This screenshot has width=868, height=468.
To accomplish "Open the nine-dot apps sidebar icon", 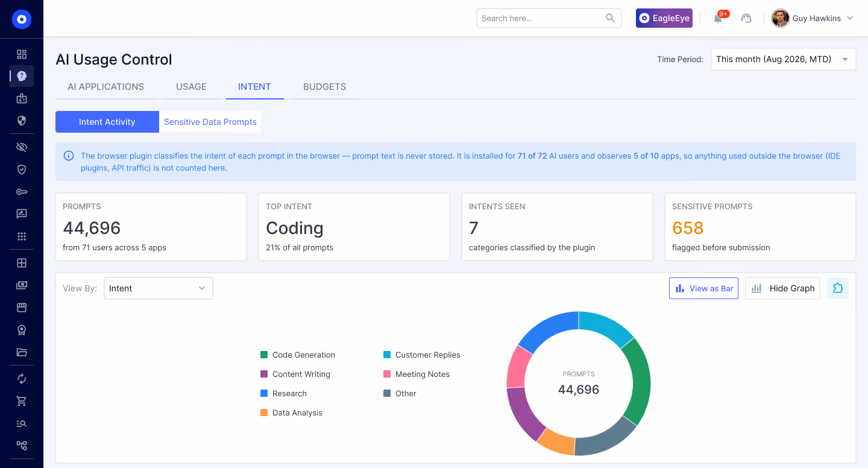I will point(22,236).
